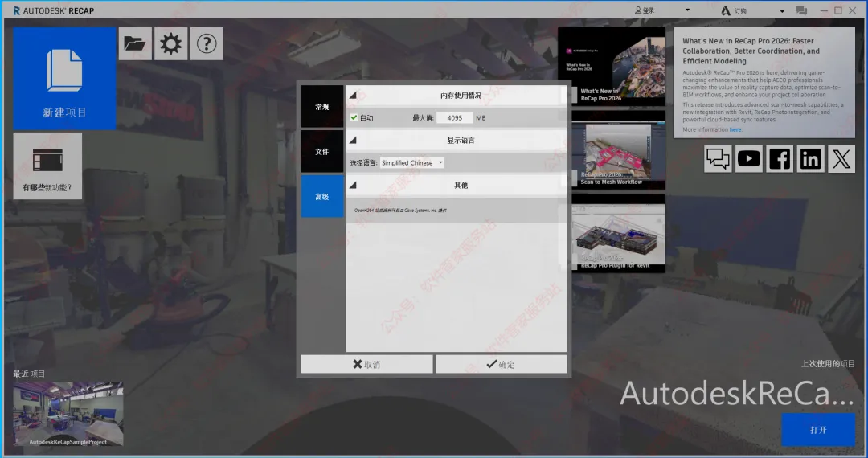
Task: Open the X (Twitter) social icon
Action: point(841,159)
